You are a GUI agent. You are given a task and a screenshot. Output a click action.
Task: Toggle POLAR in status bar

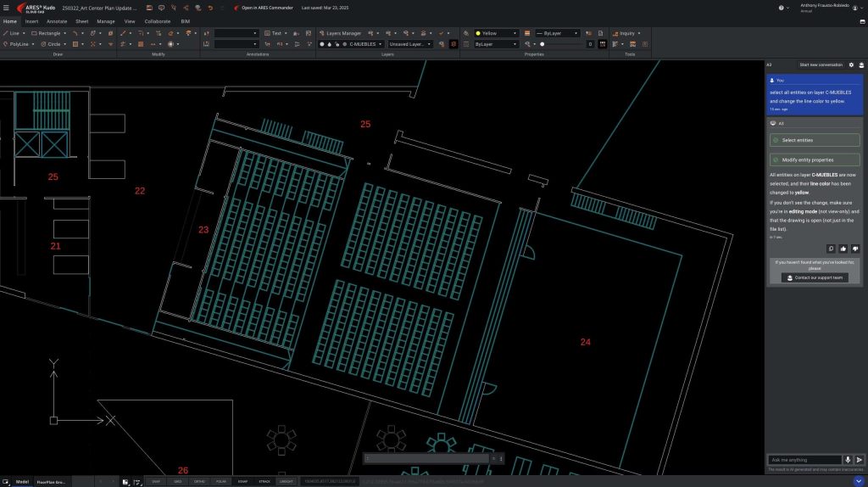point(221,481)
